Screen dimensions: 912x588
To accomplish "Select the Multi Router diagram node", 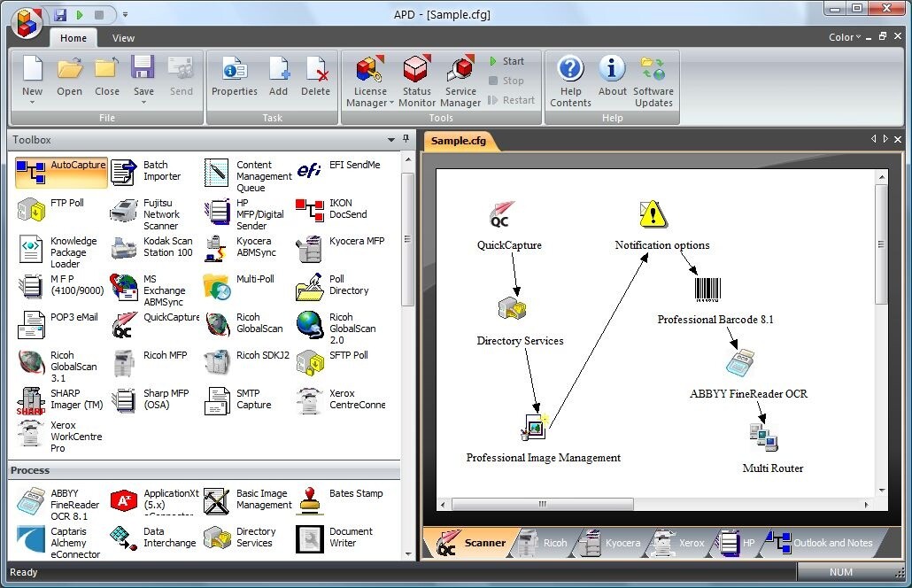I will pyautogui.click(x=772, y=448).
